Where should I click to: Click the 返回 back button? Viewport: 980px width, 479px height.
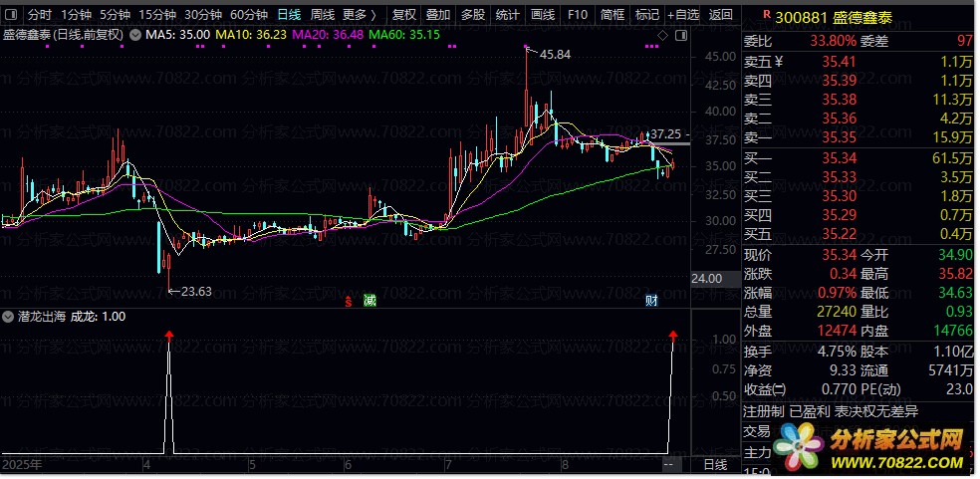click(x=721, y=14)
